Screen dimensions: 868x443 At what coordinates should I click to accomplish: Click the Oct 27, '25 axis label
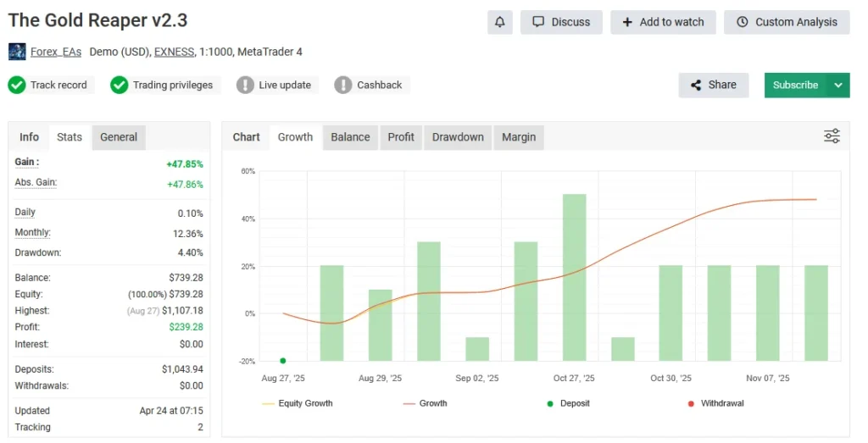[x=574, y=379]
